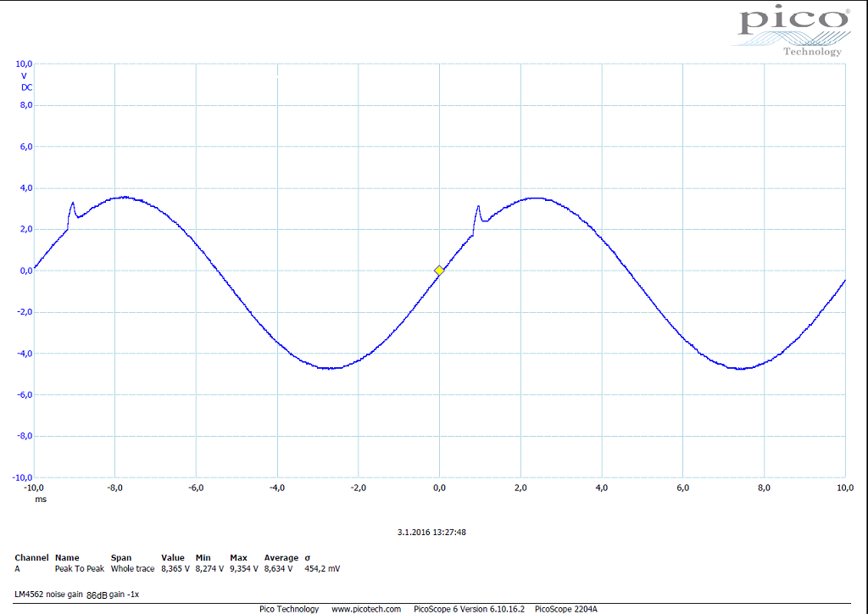Click the "-8,0" label on the voltage axis
This screenshot has height=614, width=868.
pyautogui.click(x=25, y=436)
